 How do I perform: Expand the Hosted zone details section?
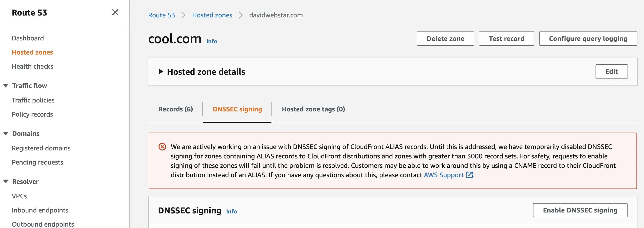coord(161,72)
